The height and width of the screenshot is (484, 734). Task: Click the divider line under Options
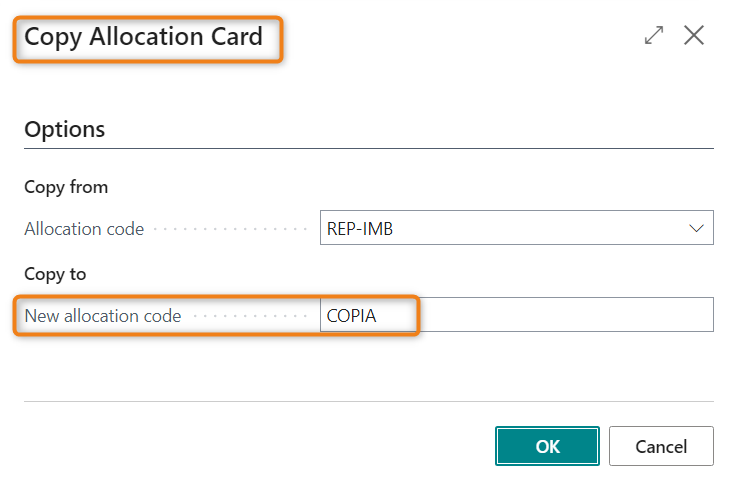368,149
